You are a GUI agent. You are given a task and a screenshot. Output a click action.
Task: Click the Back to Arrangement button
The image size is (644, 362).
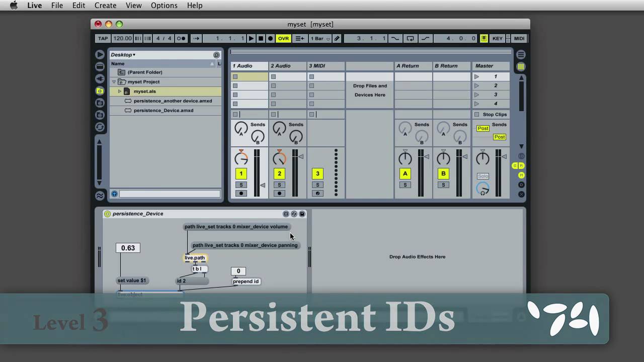coord(300,39)
